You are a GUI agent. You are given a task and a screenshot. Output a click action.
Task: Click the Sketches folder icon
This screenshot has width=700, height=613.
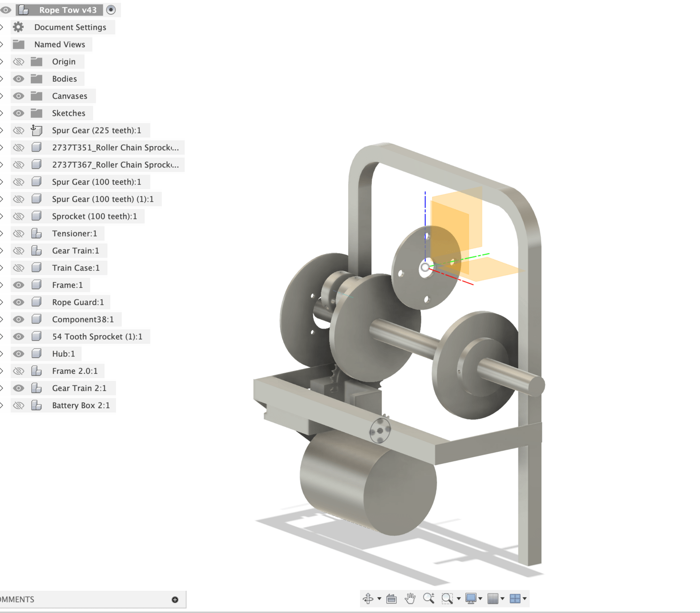tap(36, 114)
